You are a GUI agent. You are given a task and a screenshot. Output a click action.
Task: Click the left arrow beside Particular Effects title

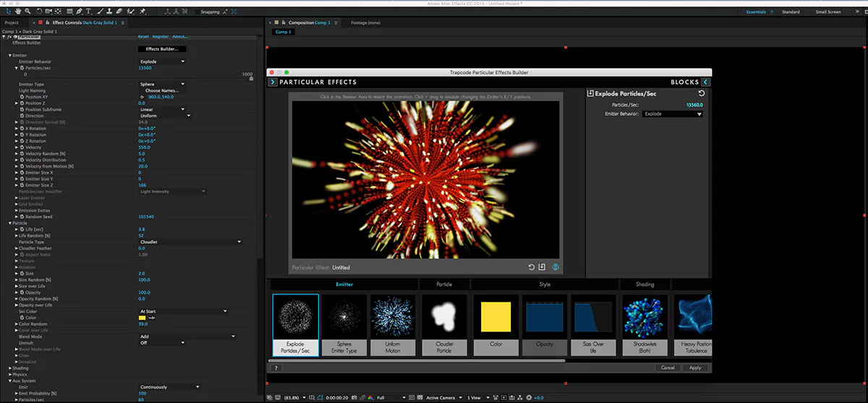(272, 82)
